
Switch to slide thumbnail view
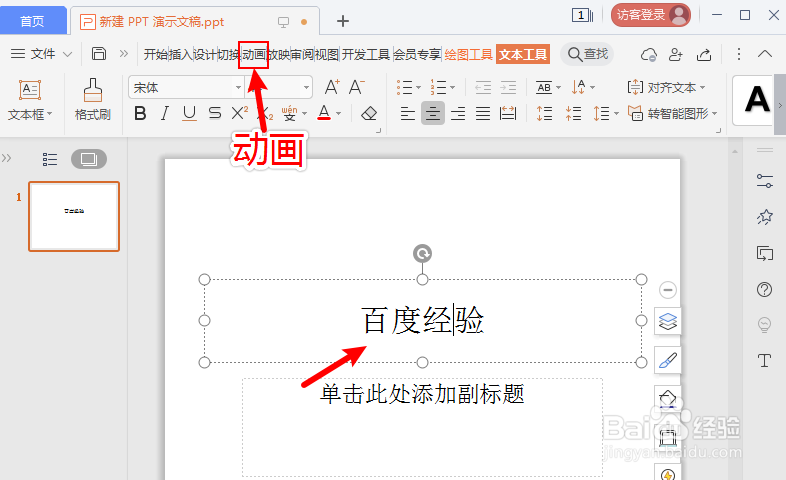[x=89, y=159]
